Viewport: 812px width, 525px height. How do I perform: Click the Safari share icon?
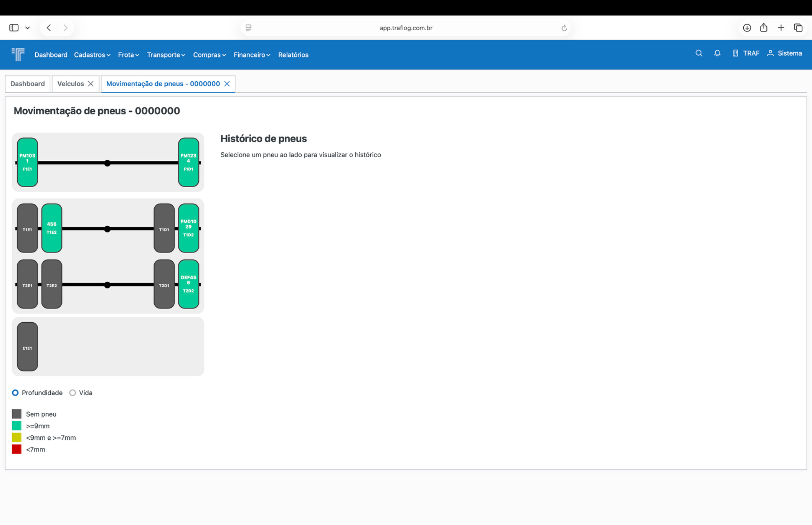764,28
